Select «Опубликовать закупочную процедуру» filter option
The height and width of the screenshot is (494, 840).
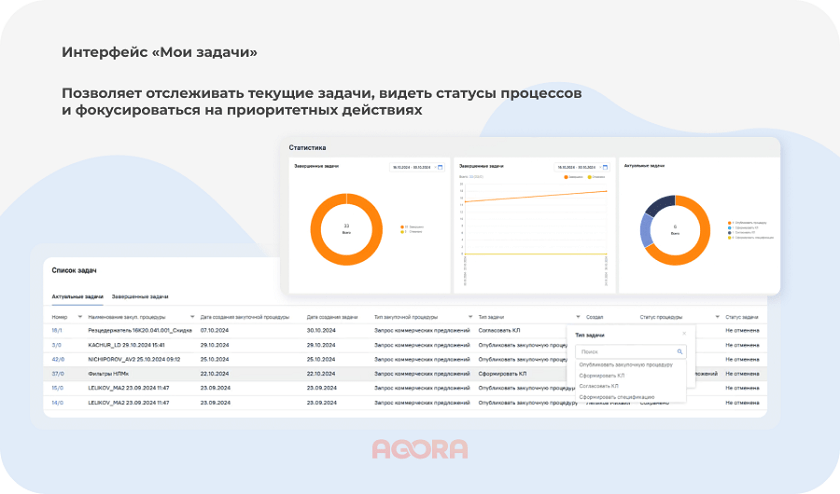625,365
